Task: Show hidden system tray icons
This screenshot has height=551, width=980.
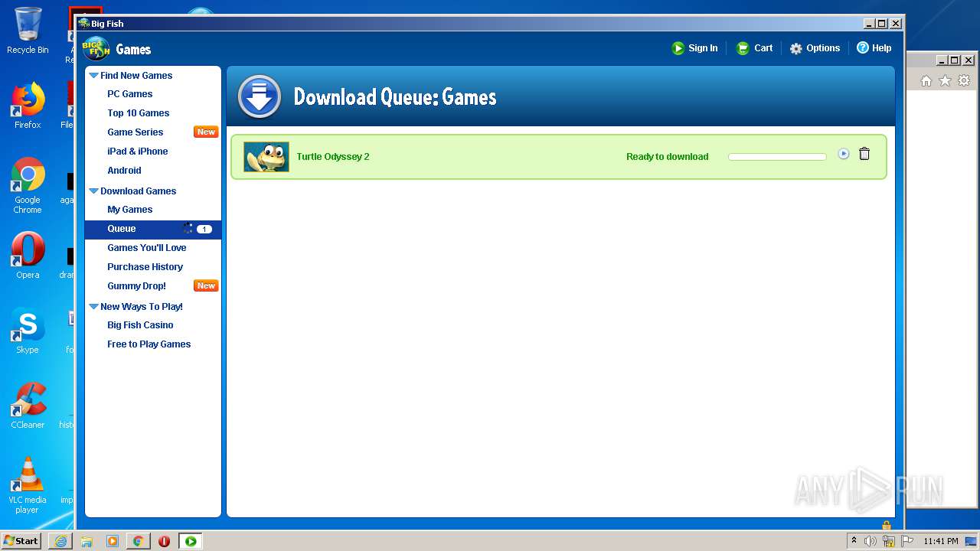Action: [x=854, y=541]
